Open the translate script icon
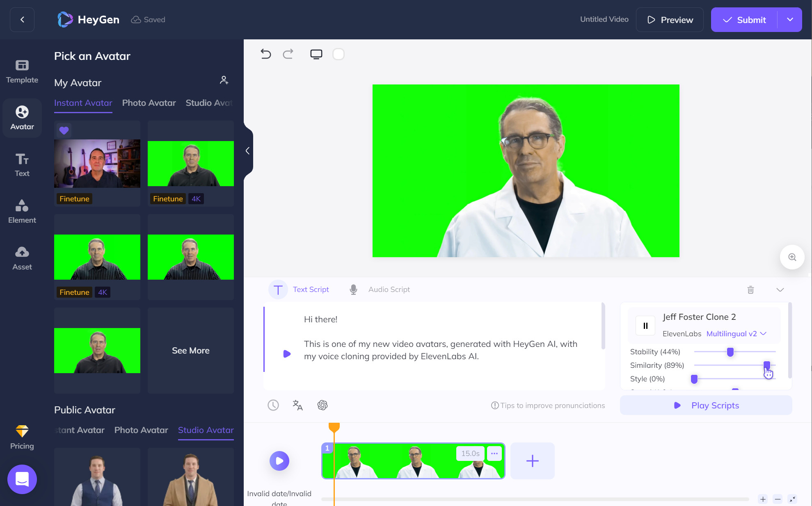Viewport: 812px width, 506px height. 297,405
